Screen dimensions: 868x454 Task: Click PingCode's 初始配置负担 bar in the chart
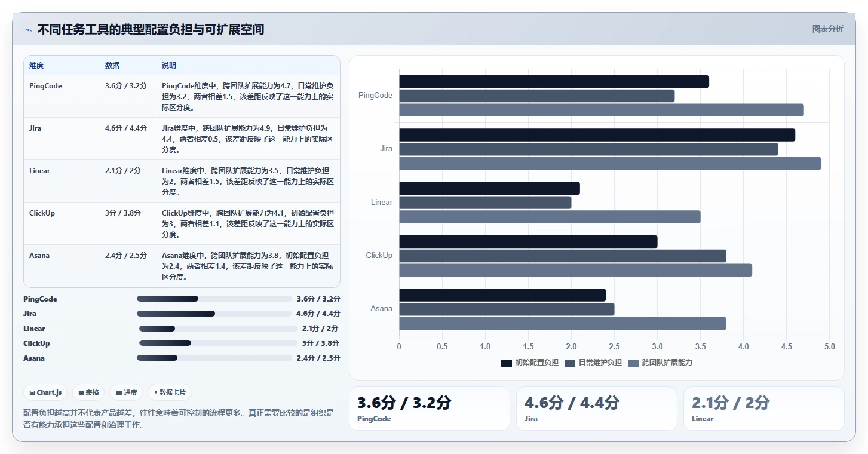coord(554,82)
